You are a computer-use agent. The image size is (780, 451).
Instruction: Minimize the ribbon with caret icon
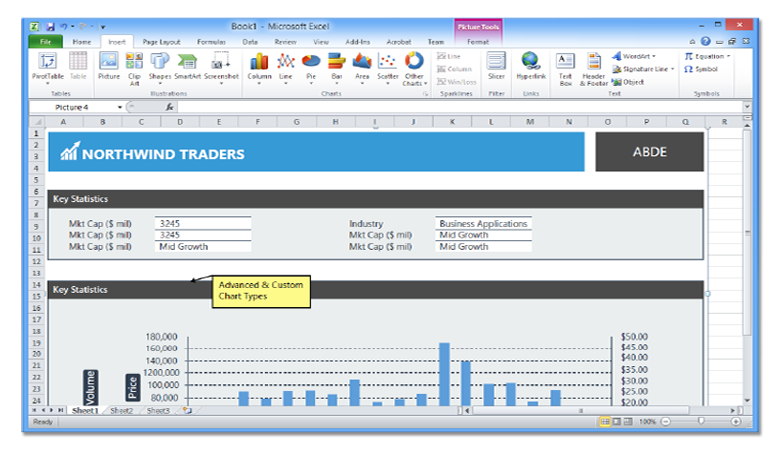(692, 42)
